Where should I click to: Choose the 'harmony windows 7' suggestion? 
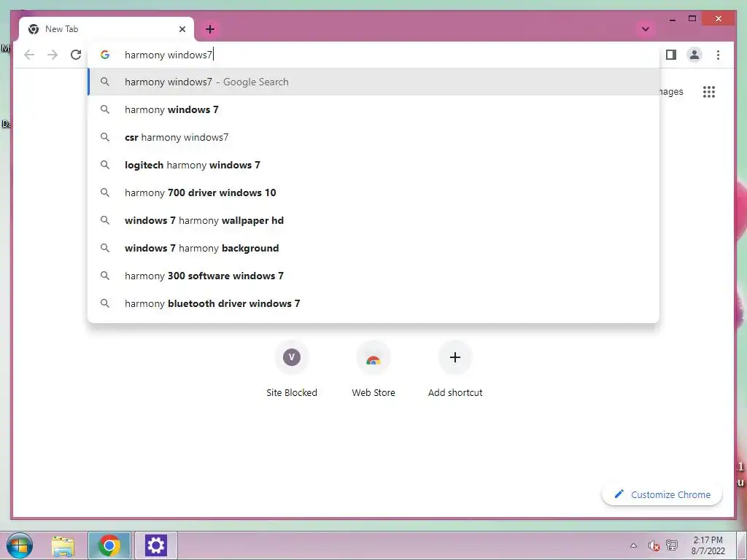click(373, 109)
